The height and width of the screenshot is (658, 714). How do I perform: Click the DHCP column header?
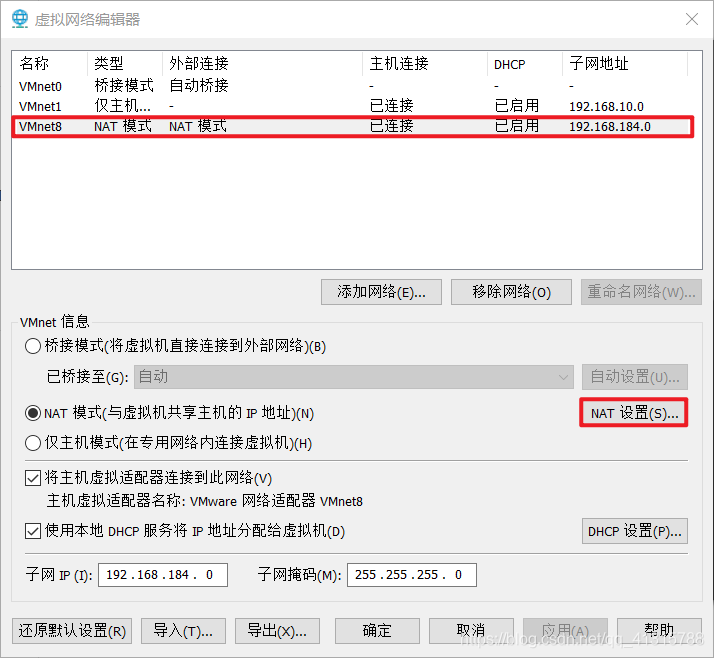coord(525,64)
